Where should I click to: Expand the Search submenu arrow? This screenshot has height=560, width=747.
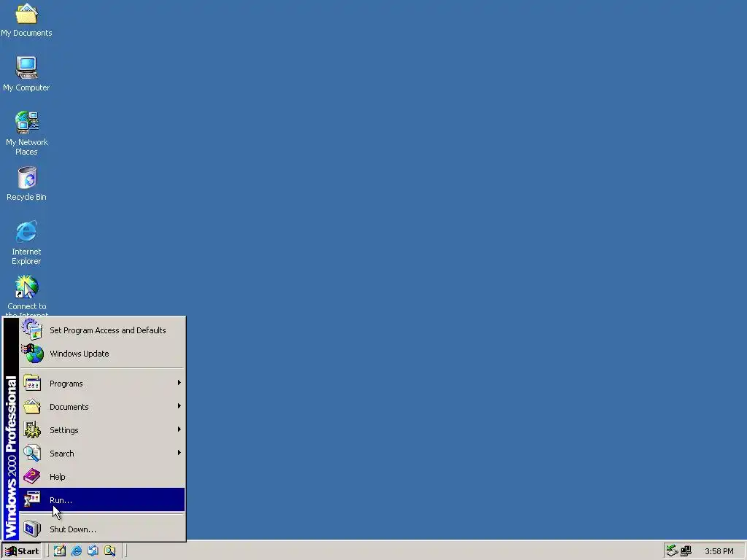(x=179, y=453)
